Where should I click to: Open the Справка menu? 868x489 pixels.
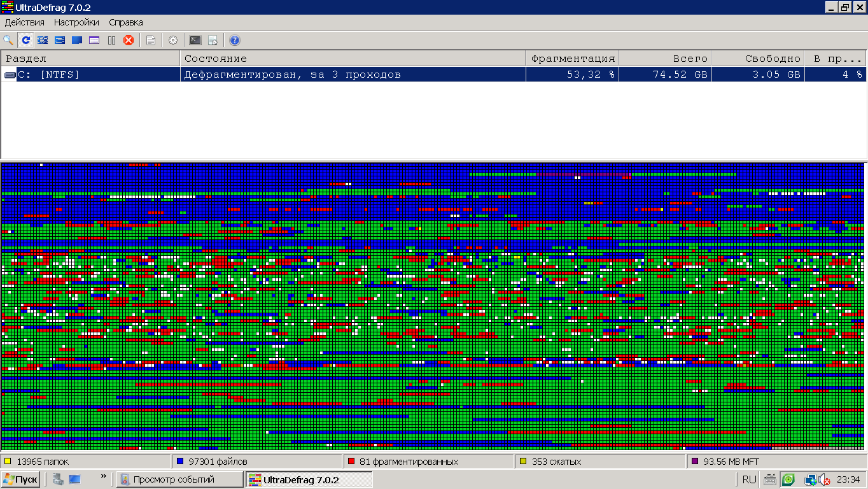126,22
